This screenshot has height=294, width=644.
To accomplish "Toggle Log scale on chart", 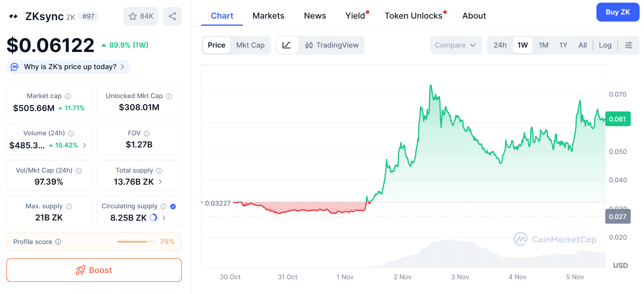I will coord(605,45).
